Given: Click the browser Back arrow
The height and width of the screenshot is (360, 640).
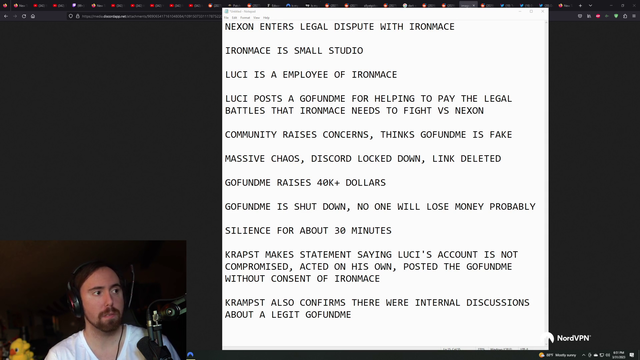Looking at the screenshot, I should pos(6,16).
